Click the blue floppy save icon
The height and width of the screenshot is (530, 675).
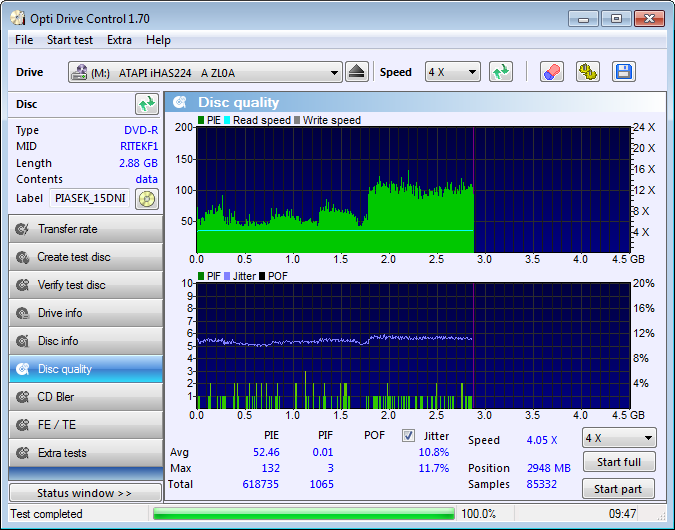623,72
